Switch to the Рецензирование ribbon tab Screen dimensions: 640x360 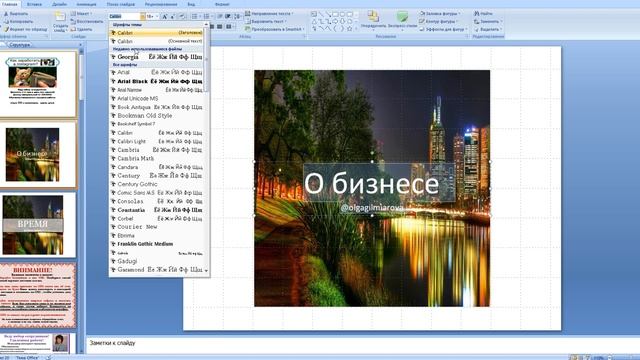click(161, 4)
